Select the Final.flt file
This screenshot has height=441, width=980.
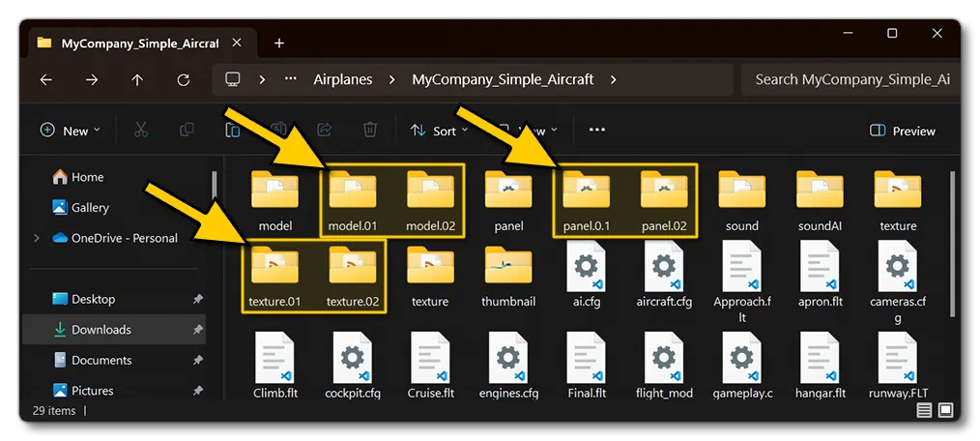(587, 366)
